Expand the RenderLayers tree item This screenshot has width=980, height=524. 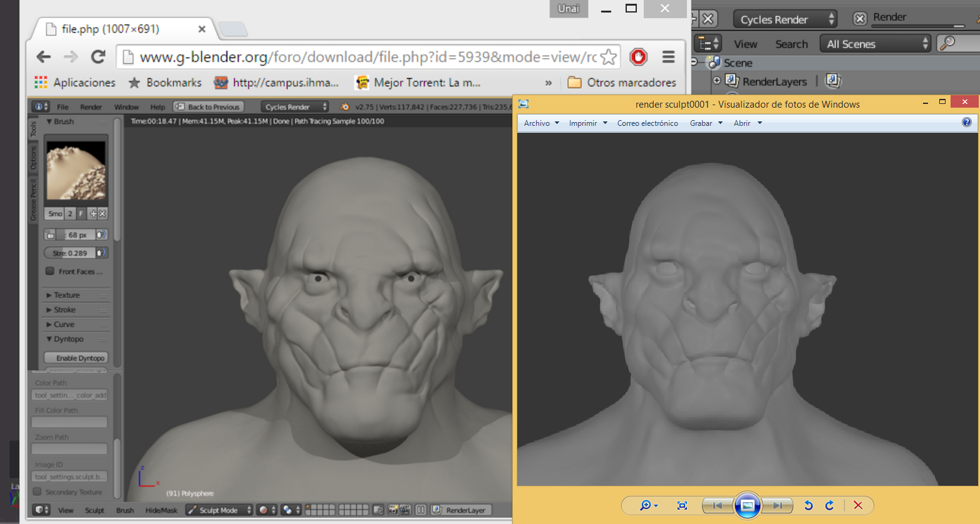point(717,81)
